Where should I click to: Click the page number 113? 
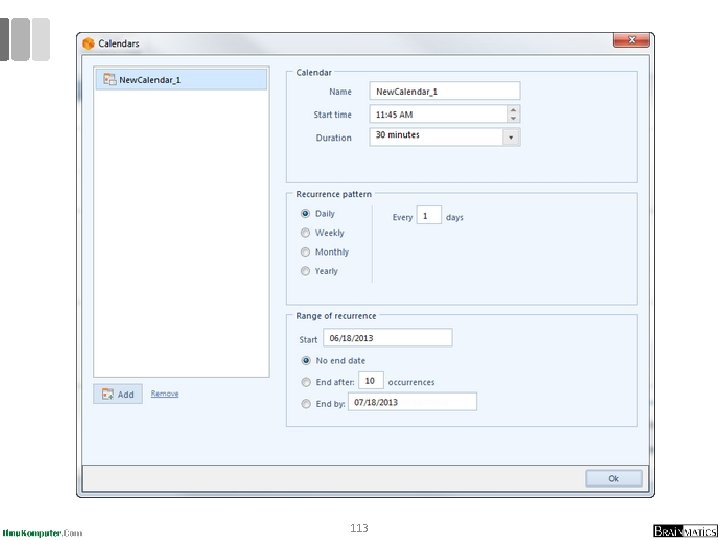click(x=359, y=528)
